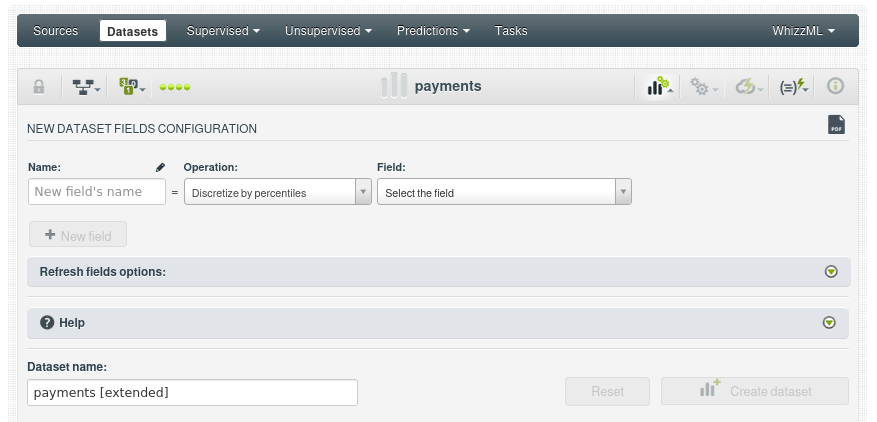The height and width of the screenshot is (422, 877).
Task: Open the WhizzML scripting lightning icon
Action: click(x=794, y=87)
